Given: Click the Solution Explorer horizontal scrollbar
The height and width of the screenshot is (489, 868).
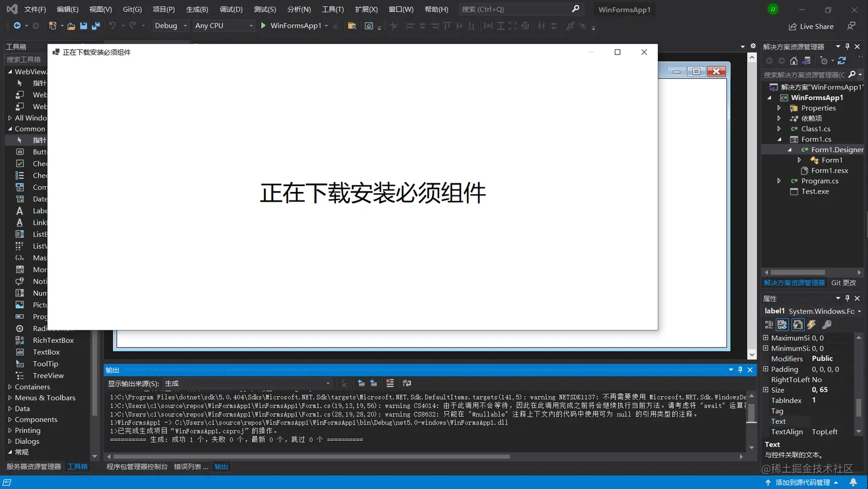Looking at the screenshot, I should (798, 272).
